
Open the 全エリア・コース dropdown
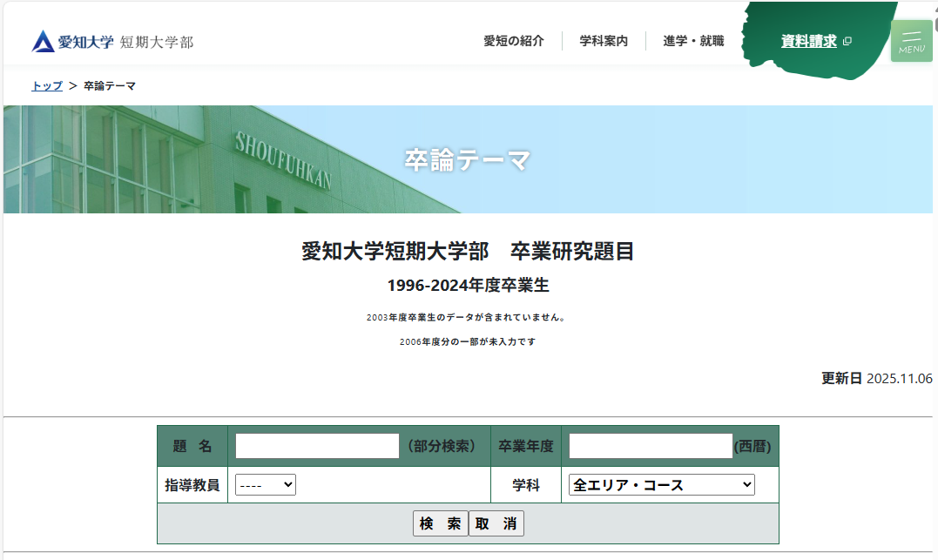coord(661,485)
